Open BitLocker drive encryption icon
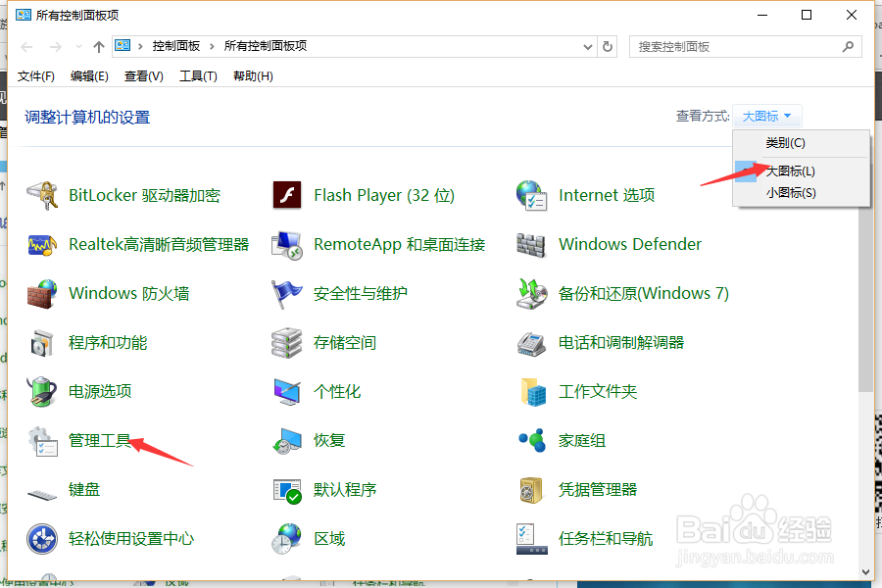882x588 pixels. (42, 195)
